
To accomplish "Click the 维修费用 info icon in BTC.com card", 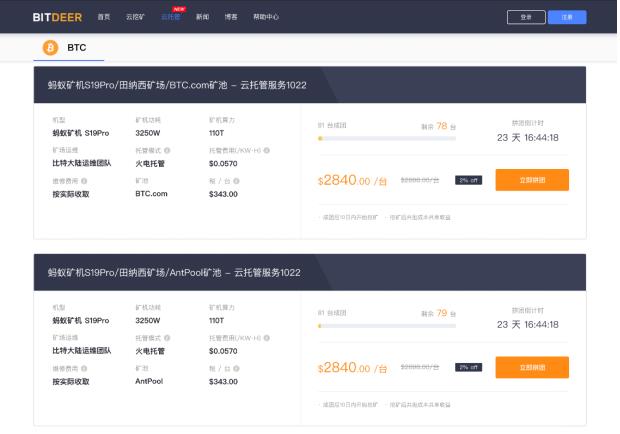I will point(84,181).
